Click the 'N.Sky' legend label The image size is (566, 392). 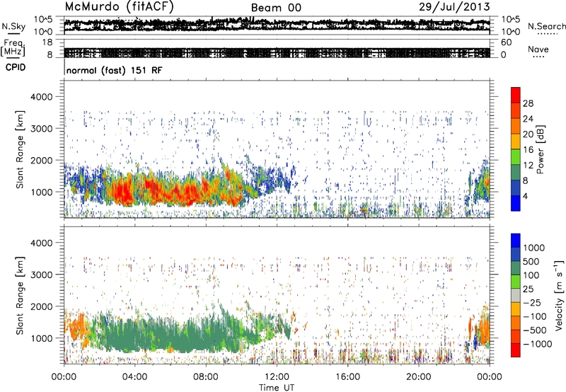tap(13, 26)
